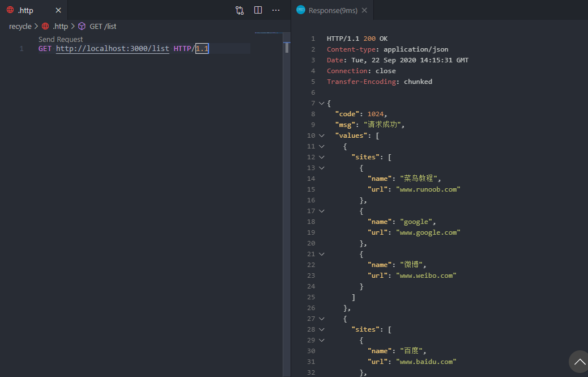Click the www.baidu.com url value
This screenshot has height=377, width=588.
[426, 362]
